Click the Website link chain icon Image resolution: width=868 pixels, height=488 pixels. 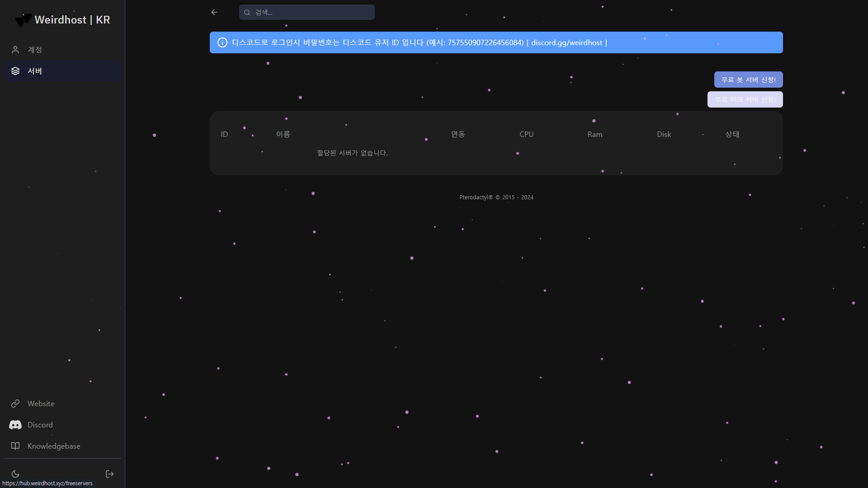tap(15, 404)
